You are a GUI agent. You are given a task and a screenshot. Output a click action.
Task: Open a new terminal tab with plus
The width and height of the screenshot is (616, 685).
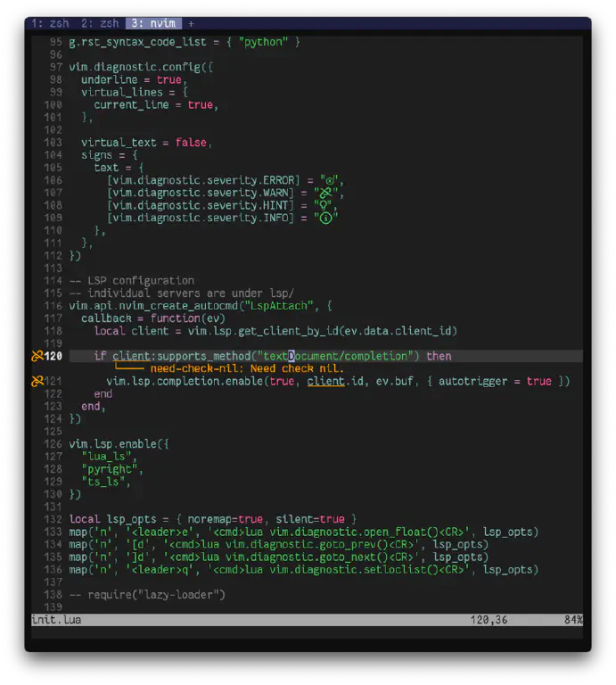click(191, 23)
